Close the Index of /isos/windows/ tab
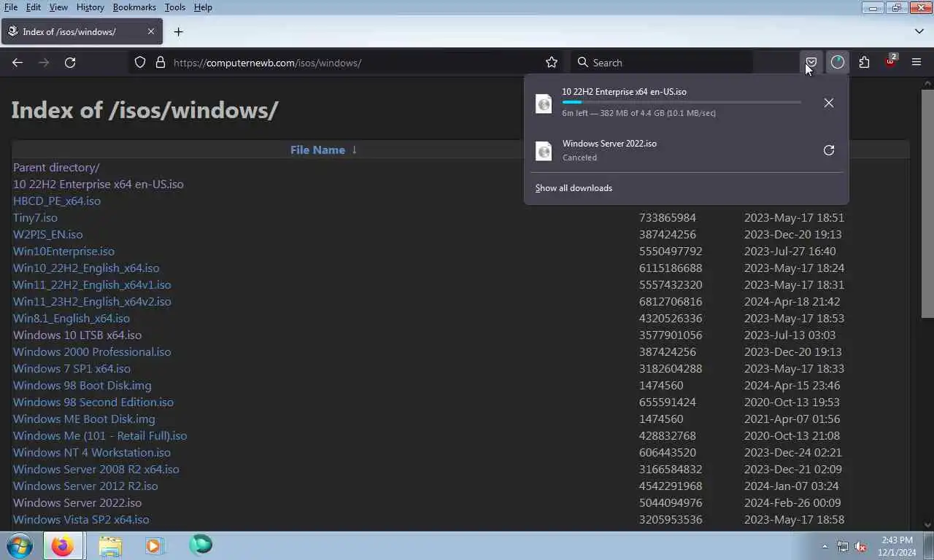The image size is (934, 560). pos(151,31)
